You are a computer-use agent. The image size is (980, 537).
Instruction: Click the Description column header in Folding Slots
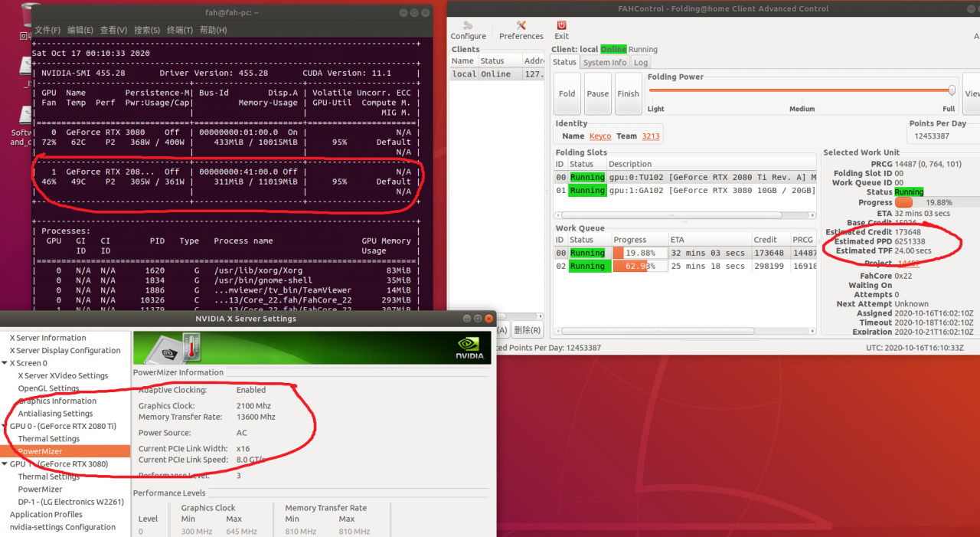pyautogui.click(x=711, y=164)
